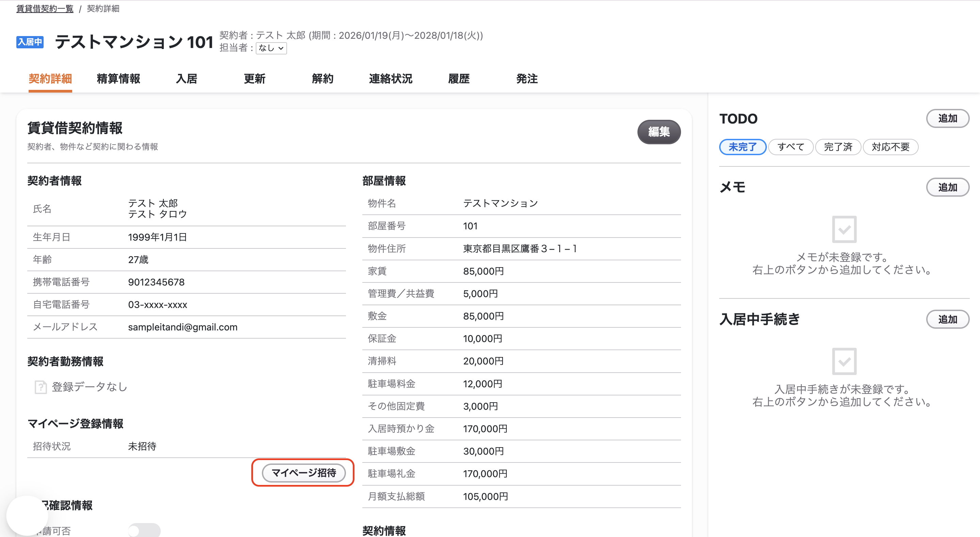Select the name テスト タロウ

pyautogui.click(x=158, y=214)
